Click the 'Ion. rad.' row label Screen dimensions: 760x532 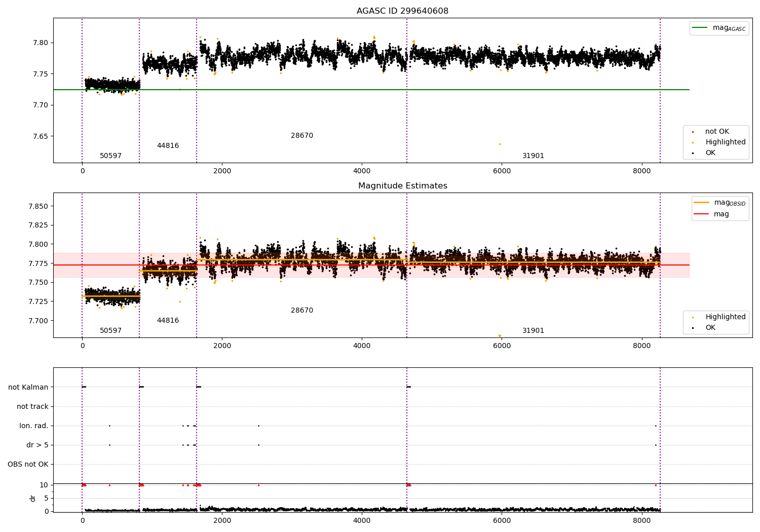click(x=34, y=426)
